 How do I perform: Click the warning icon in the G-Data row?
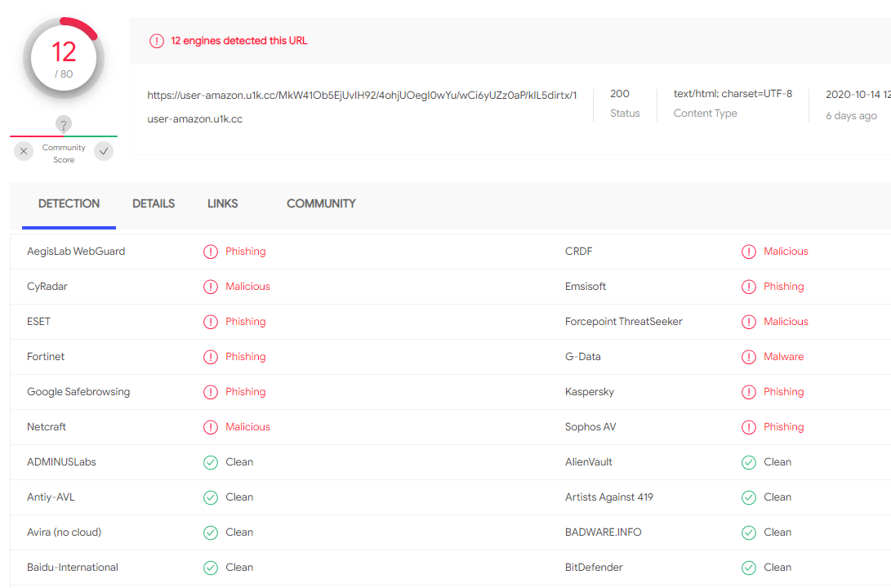point(749,357)
